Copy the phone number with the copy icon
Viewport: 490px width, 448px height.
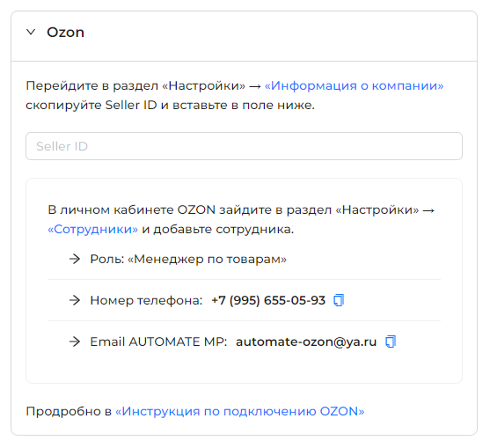[339, 300]
